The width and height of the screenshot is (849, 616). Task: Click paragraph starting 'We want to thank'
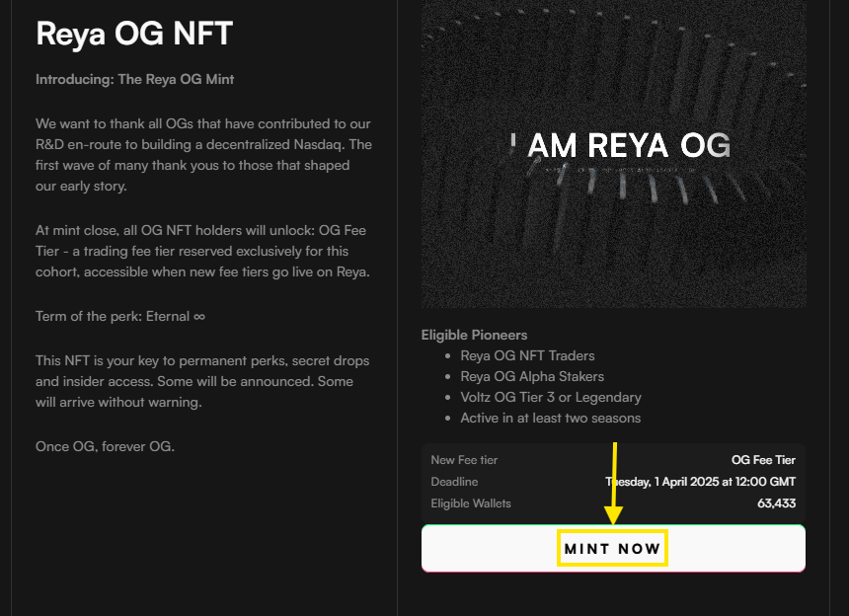pos(203,155)
